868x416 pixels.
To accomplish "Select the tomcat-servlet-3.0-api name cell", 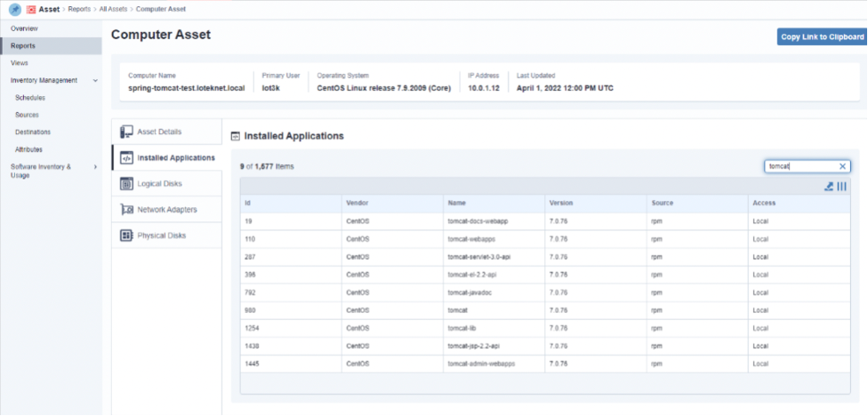I will pos(494,257).
